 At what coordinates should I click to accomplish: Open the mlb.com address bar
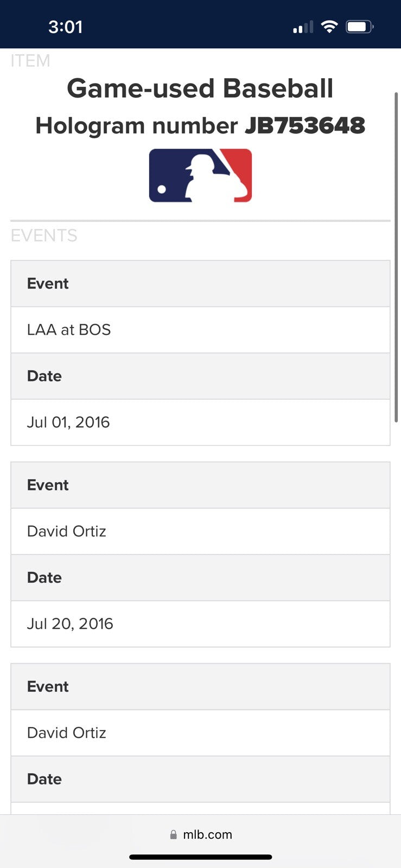[x=207, y=834]
